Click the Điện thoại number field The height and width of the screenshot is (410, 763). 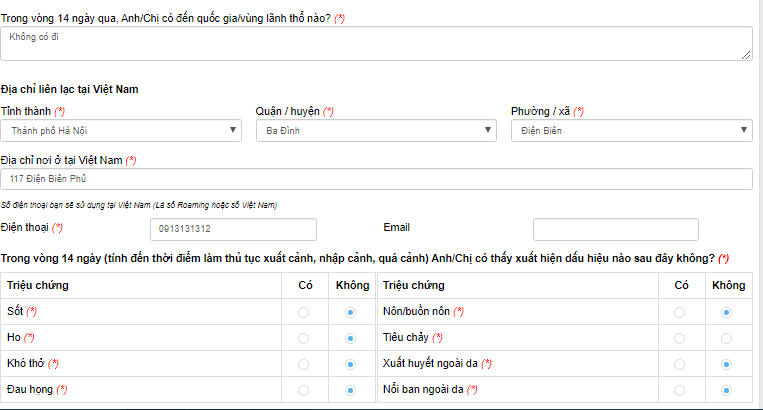233,229
